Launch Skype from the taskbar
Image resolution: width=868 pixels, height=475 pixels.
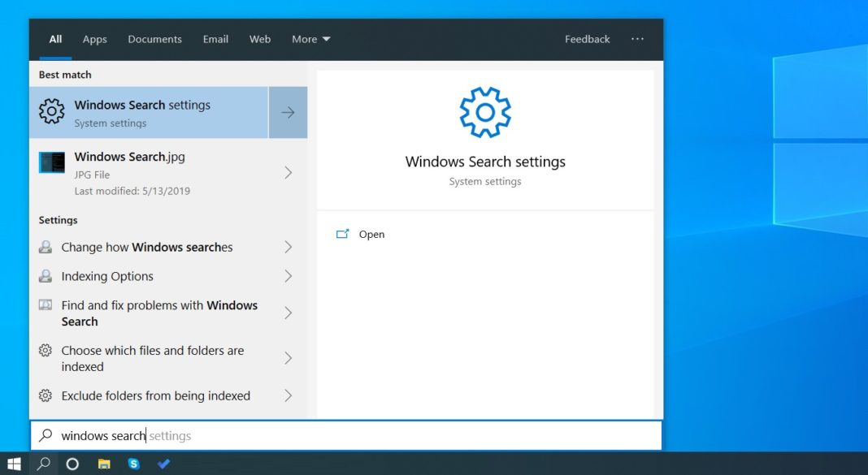pyautogui.click(x=133, y=464)
